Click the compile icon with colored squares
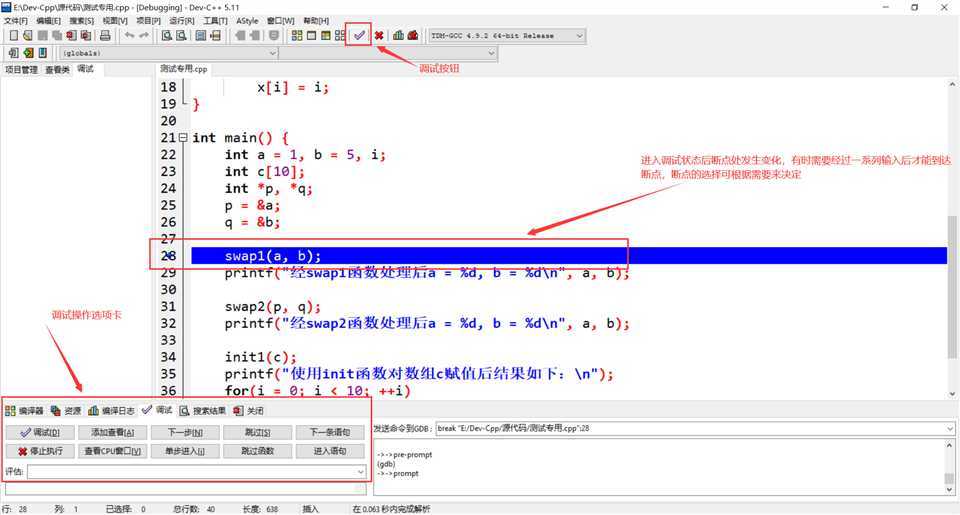Viewport: 960px width, 515px height. pos(296,36)
